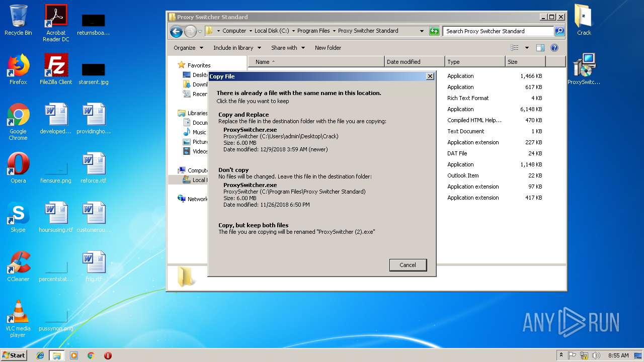Open CCleaner desktop shortcut
The height and width of the screenshot is (362, 644).
pos(18,266)
